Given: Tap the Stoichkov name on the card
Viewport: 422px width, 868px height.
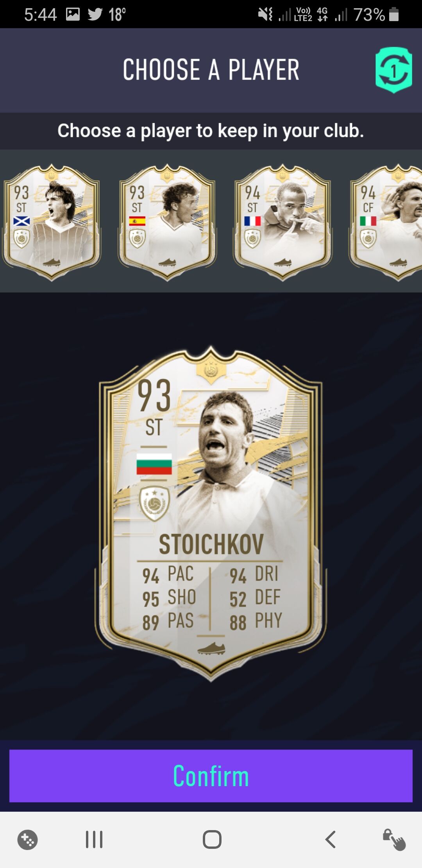Looking at the screenshot, I should click(x=211, y=544).
